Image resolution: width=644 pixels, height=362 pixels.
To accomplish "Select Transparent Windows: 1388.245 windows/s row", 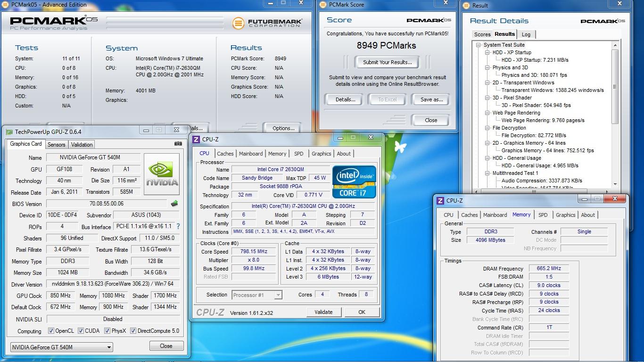I will pyautogui.click(x=553, y=90).
